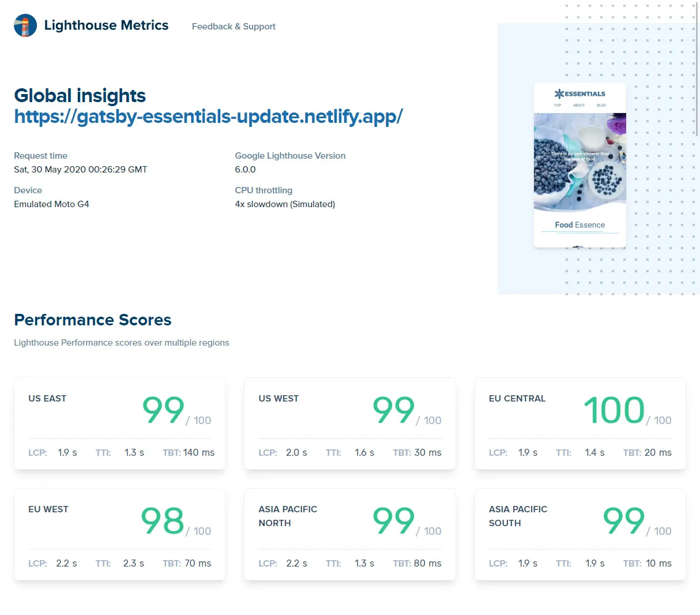This screenshot has height=615, width=700.
Task: Click the Emulated Moto G4 device value
Action: (x=51, y=204)
